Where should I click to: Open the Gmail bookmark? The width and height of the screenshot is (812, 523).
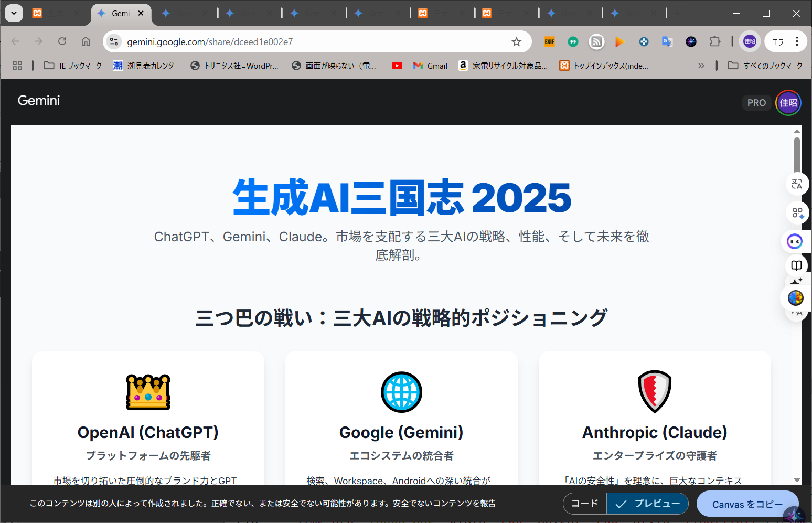coord(430,66)
